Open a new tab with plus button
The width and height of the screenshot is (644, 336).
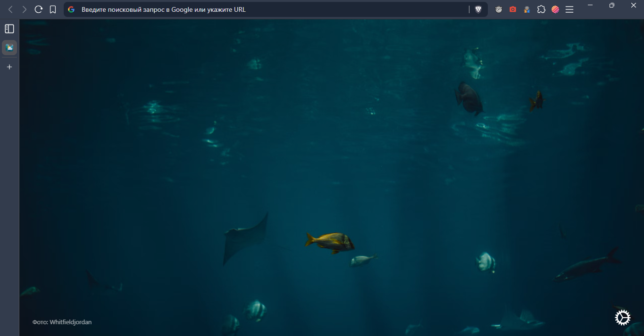[x=9, y=67]
